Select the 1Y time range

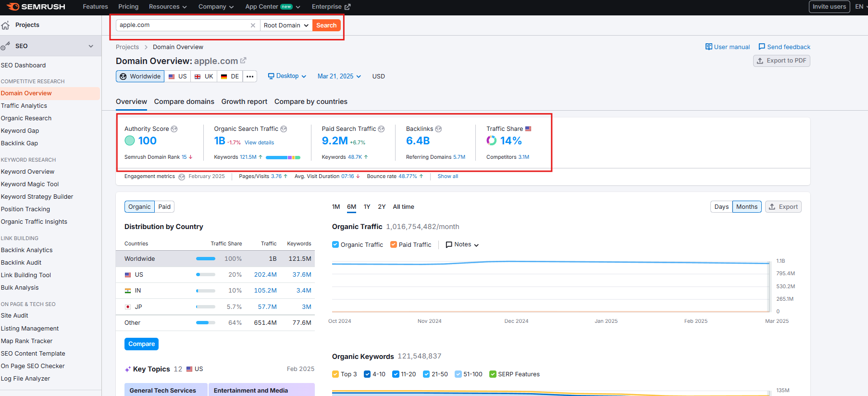[367, 207]
